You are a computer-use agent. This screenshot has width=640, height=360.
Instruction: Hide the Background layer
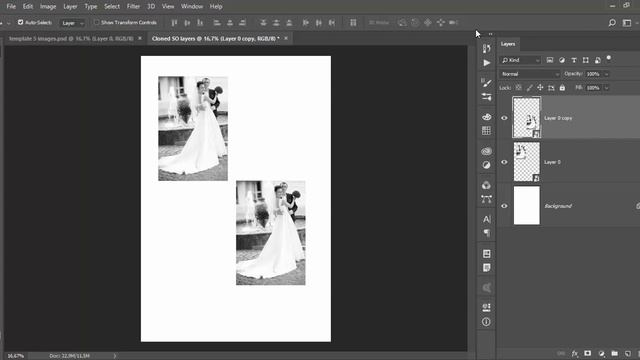504,206
